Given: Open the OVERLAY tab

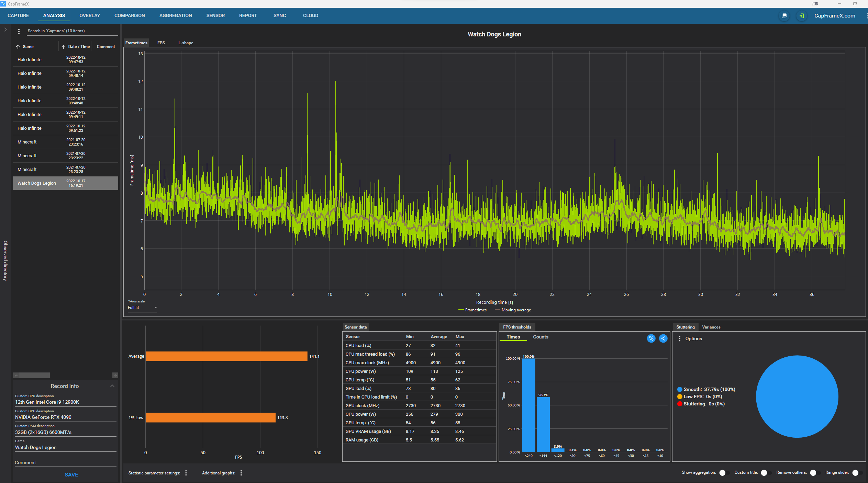Looking at the screenshot, I should [90, 15].
